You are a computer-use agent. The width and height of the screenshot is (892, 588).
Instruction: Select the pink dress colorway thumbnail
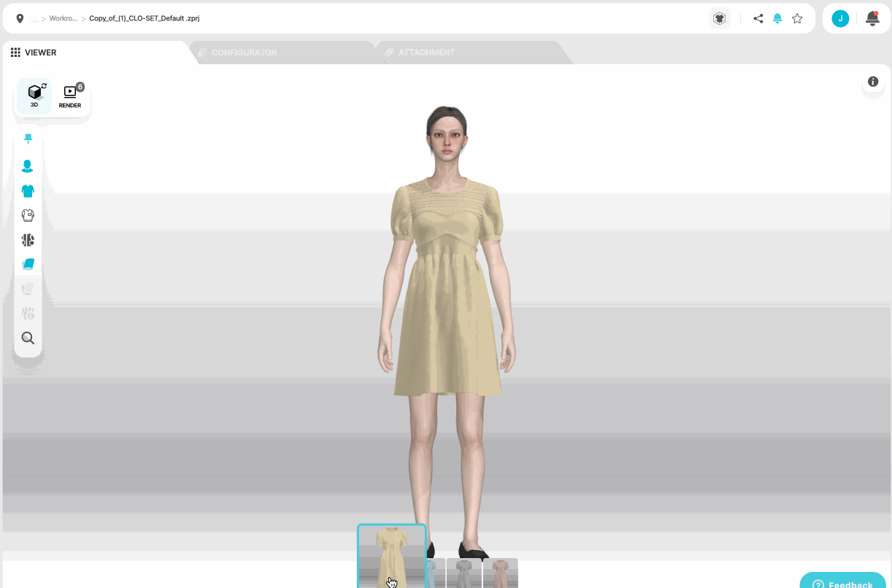(x=501, y=573)
